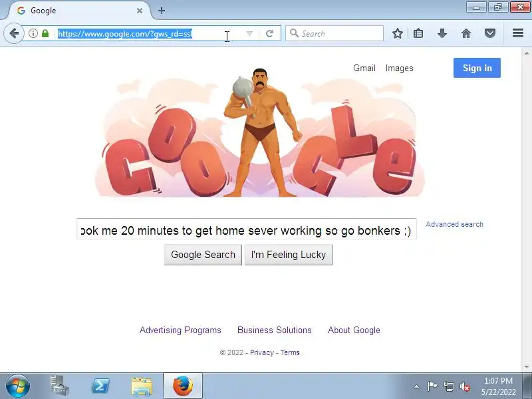Viewport: 532px width, 399px height.
Task: Click the Google Search button
Action: [203, 255]
